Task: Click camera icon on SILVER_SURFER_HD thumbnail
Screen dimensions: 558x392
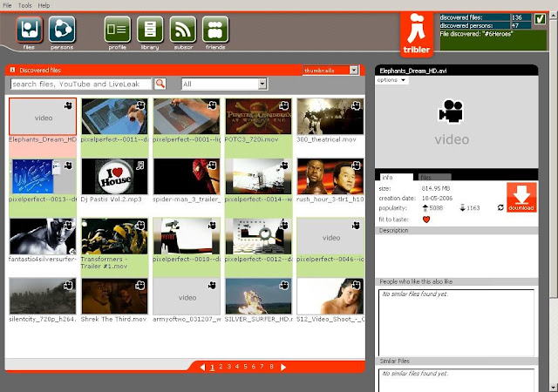Action: click(284, 285)
